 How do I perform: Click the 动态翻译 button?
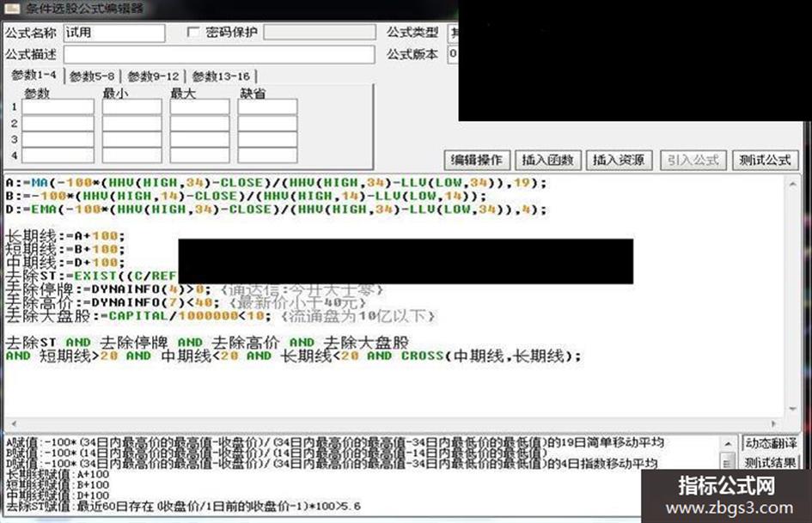(771, 444)
